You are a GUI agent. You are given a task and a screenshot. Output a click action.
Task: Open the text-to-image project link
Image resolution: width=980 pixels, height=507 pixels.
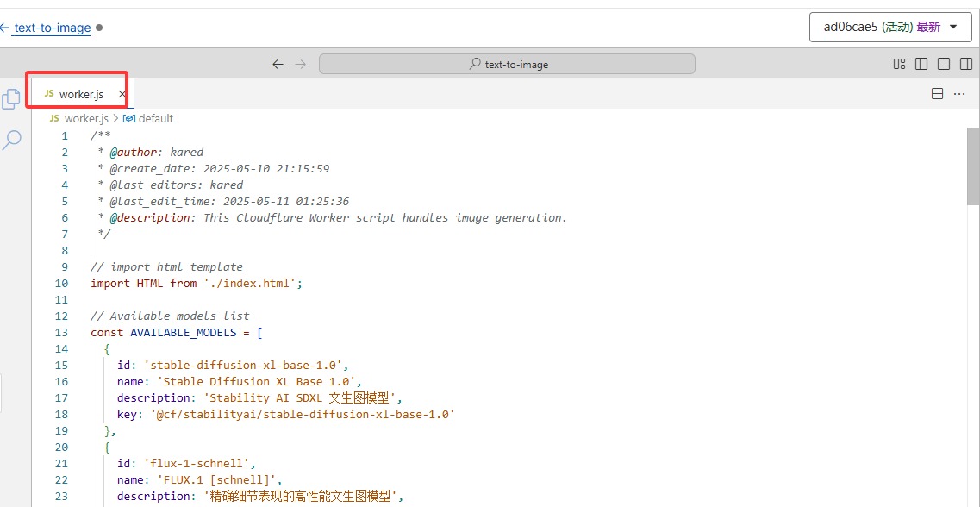53,28
